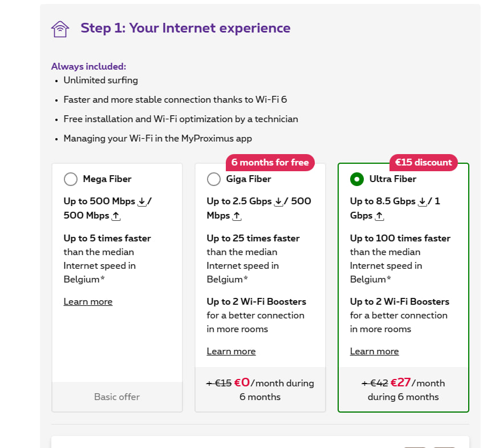The image size is (491, 448).
Task: Select the Ultra Fiber radio button
Action: (x=357, y=179)
